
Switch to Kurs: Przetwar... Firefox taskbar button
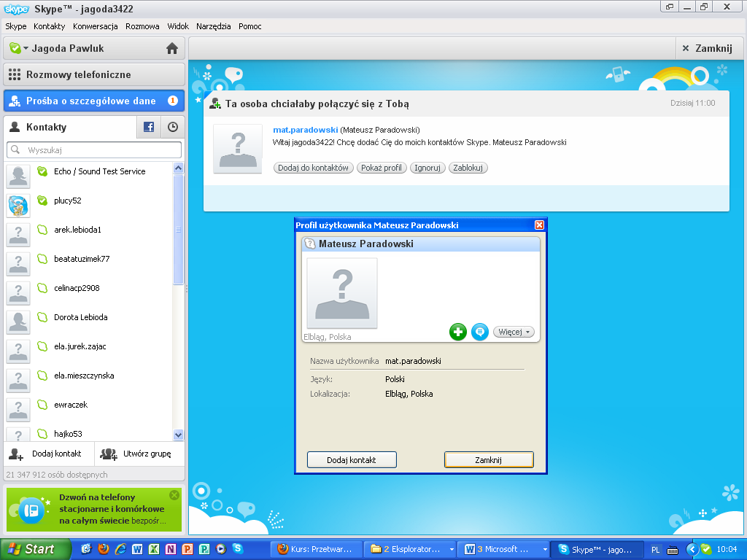point(317,549)
